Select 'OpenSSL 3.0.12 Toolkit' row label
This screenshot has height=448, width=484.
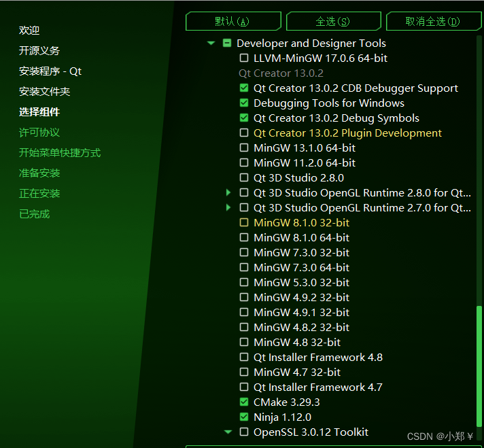pyautogui.click(x=311, y=432)
